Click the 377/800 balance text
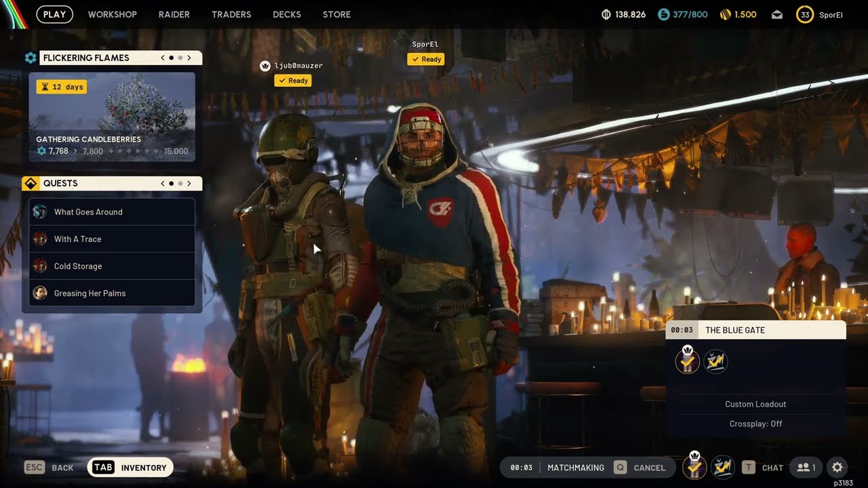 [x=690, y=14]
